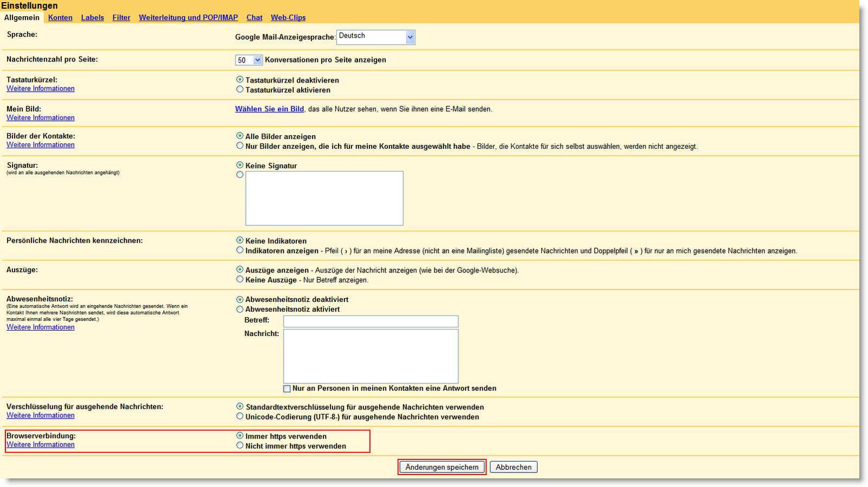
Task: Select 'Tastaturkürzel aktivieren' radio button
Action: [x=240, y=90]
